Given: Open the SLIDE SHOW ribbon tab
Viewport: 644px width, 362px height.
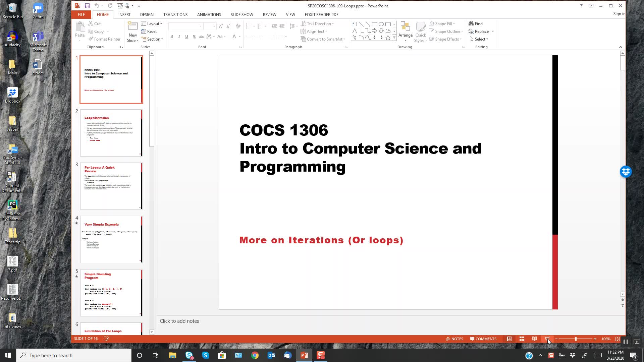Looking at the screenshot, I should pyautogui.click(x=241, y=14).
